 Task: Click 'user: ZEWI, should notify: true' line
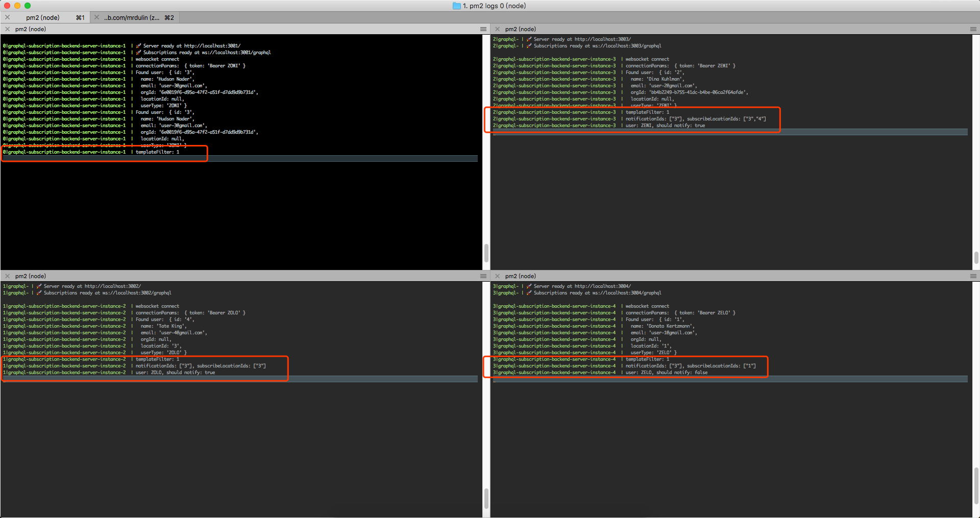[665, 126]
